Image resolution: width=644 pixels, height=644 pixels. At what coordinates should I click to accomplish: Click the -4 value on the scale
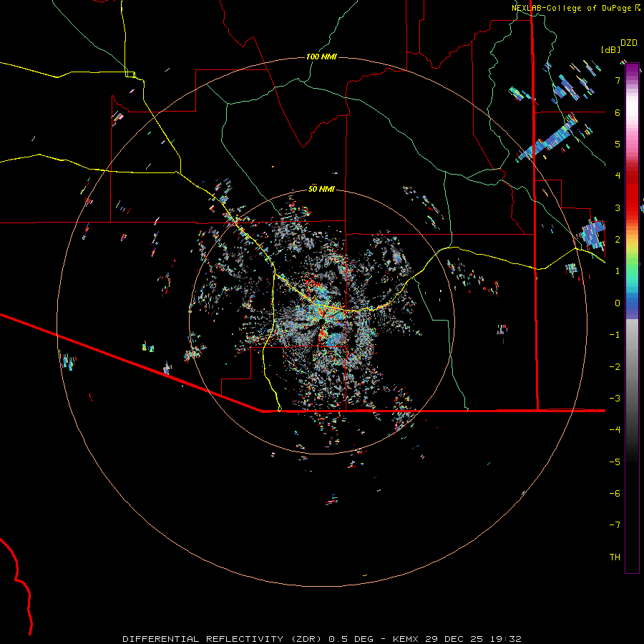[615, 430]
